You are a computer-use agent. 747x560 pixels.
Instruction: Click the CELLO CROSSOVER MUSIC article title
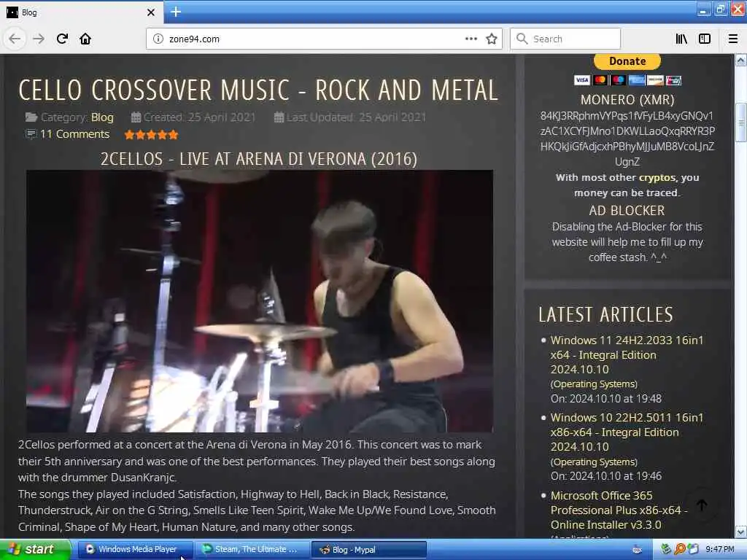pyautogui.click(x=258, y=90)
